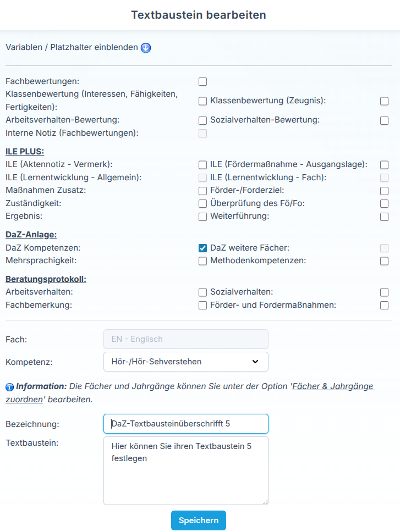400x532 pixels.
Task: Enable the Klassenbewertung (Zeugnis) checkbox
Action: (x=385, y=101)
